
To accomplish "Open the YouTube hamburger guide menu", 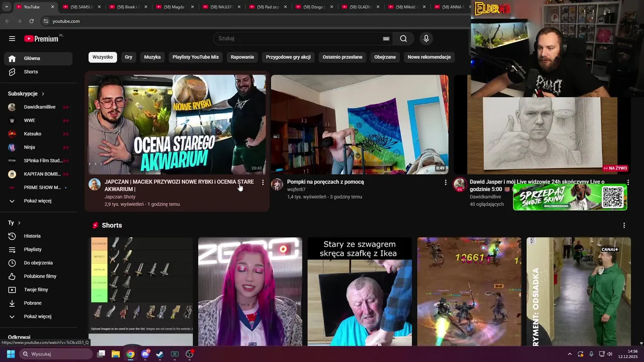I will coord(12,39).
